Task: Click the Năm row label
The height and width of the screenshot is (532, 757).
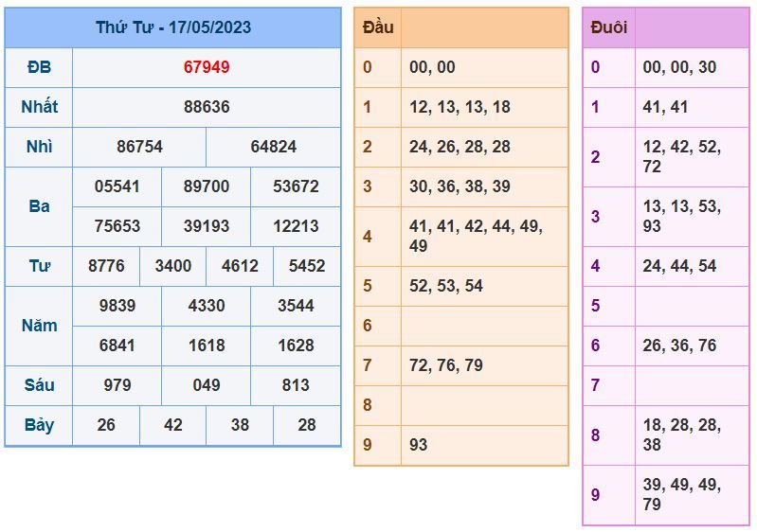Action: [39, 326]
